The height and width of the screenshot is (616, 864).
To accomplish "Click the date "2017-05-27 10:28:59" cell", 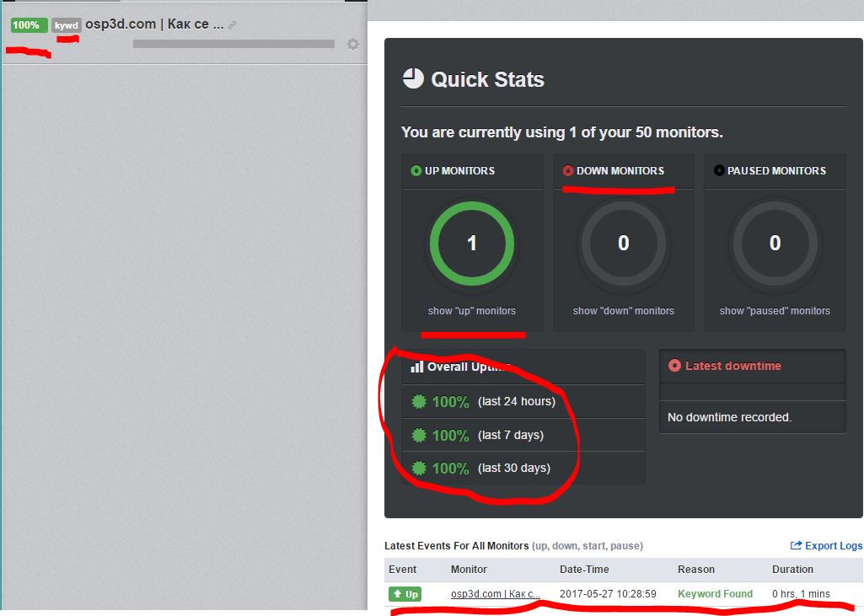I will pyautogui.click(x=608, y=594).
